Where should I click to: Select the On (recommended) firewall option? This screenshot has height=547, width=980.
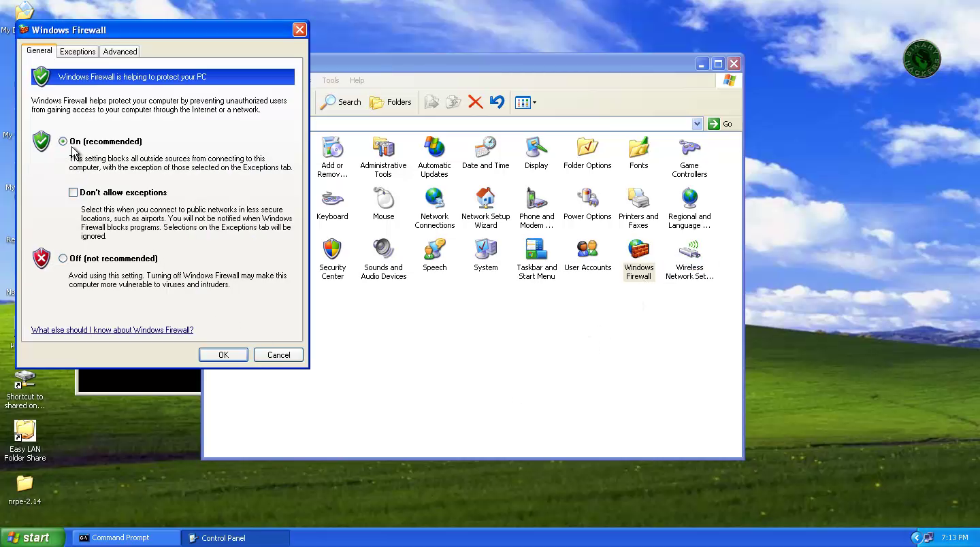pyautogui.click(x=63, y=142)
